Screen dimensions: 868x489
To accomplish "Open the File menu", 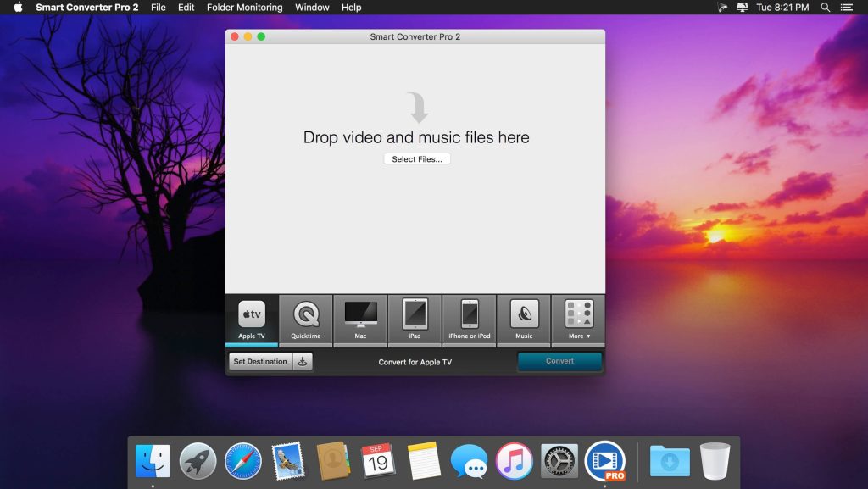I will (x=159, y=8).
